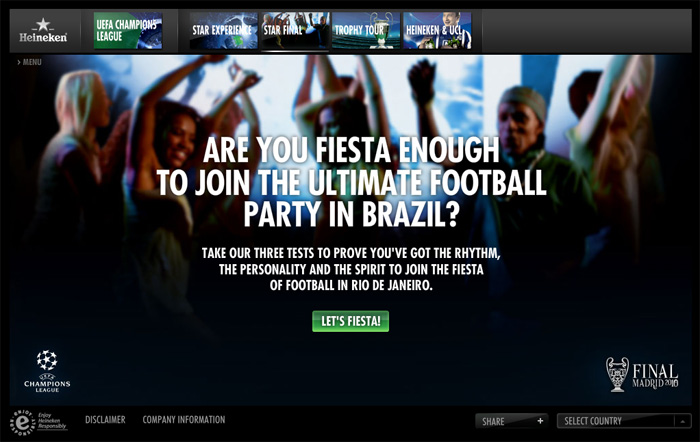
Task: Click the 'Enjoy Heineken Responsibly' text
Action: 52,421
